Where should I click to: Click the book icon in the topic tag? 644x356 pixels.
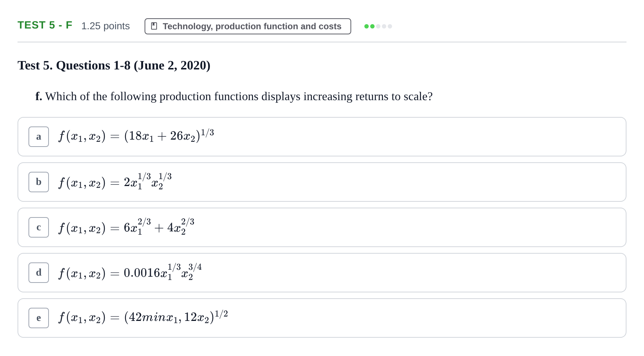coord(154,26)
